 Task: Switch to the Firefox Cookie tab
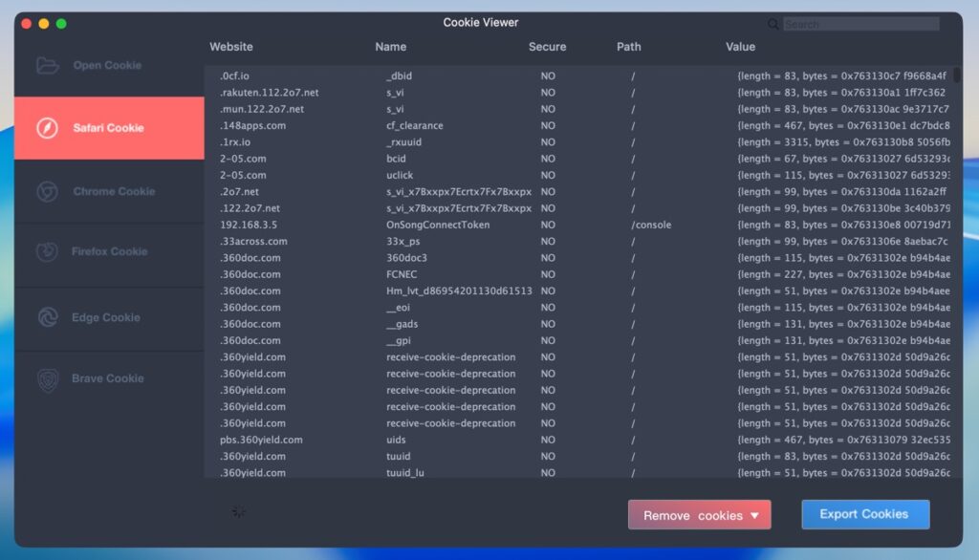coord(109,252)
